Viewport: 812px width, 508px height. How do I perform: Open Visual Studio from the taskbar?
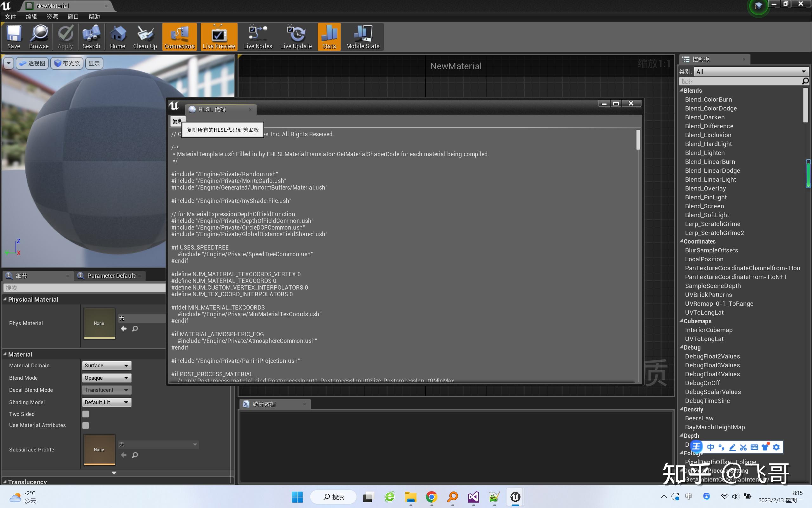473,497
